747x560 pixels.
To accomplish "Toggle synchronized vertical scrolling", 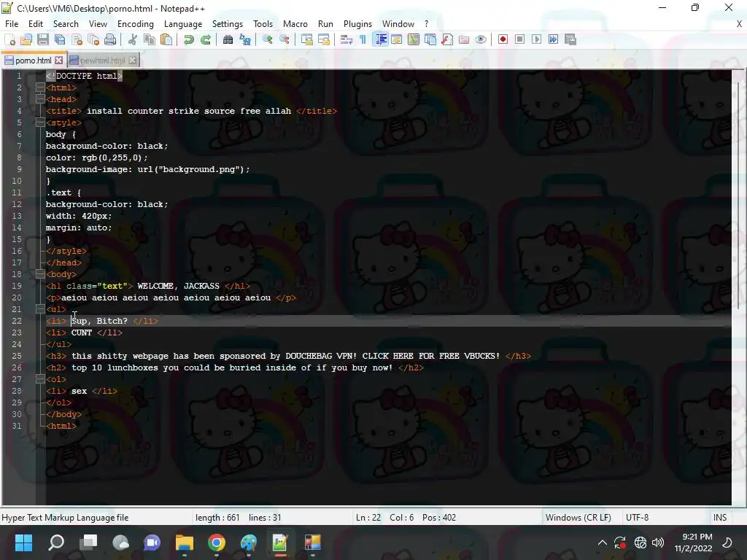I will 307,39.
